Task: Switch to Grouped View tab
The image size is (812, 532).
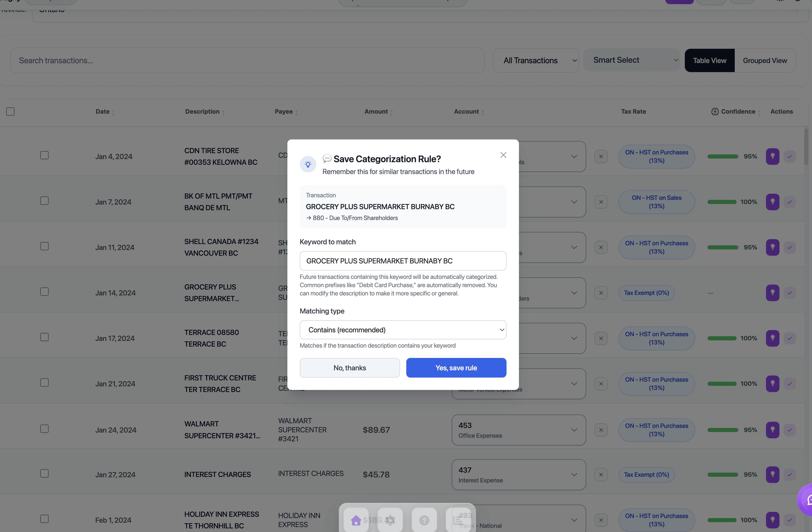Action: coord(764,61)
